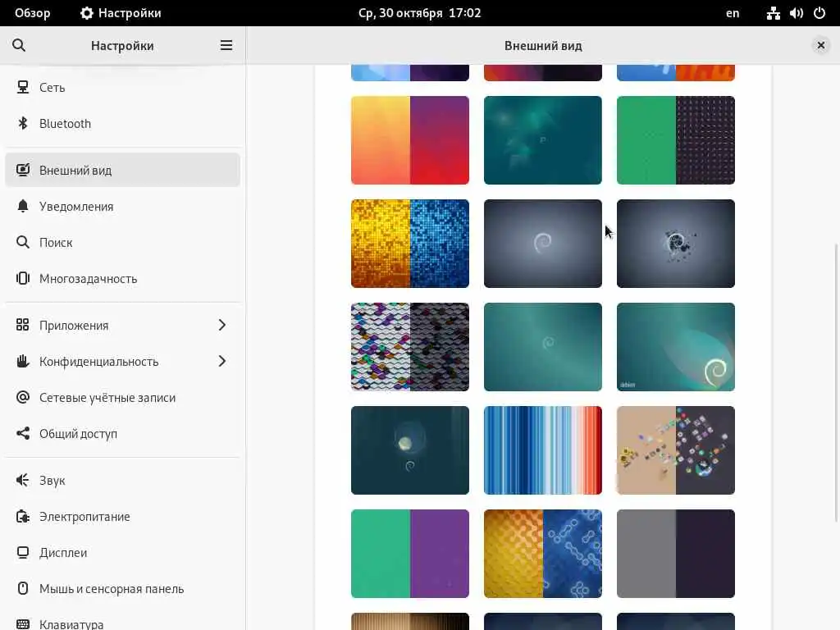Screen dimensions: 840x630
Task: Close the Внешний вид window
Action: pos(820,46)
